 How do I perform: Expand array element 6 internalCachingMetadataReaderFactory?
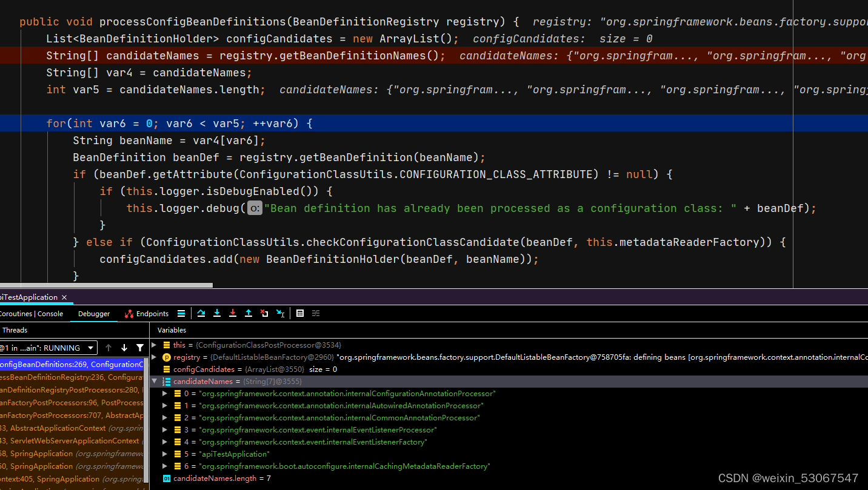pyautogui.click(x=165, y=466)
